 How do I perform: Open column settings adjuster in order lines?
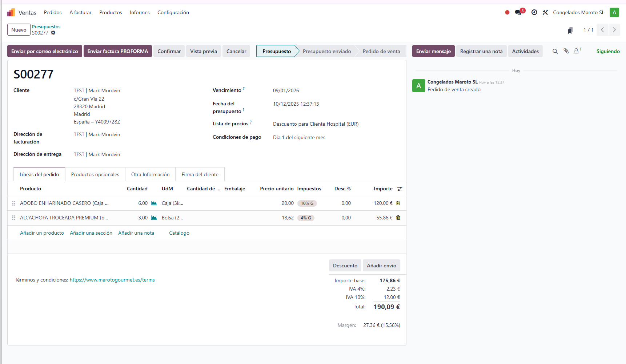click(x=400, y=189)
